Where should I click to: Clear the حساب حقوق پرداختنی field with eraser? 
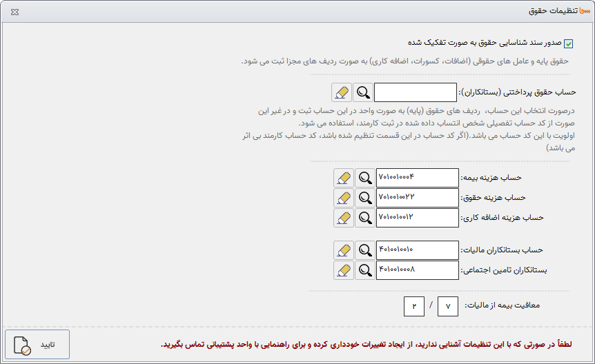coord(341,92)
